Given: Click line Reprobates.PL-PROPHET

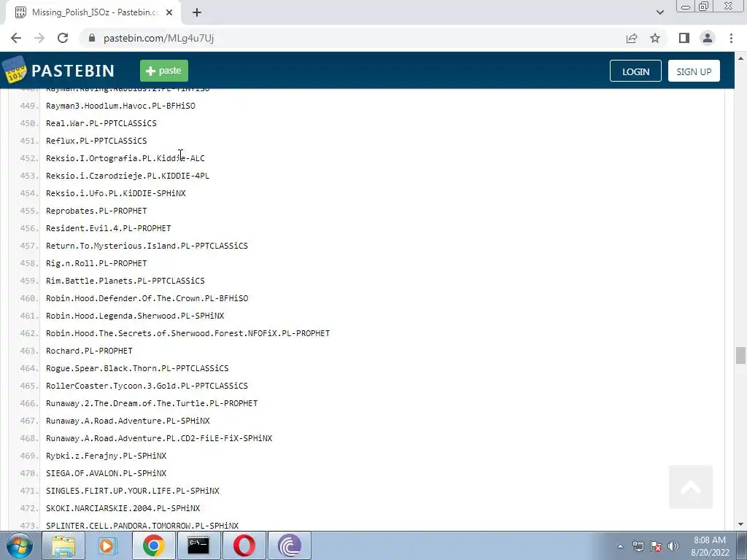Looking at the screenshot, I should tap(96, 211).
